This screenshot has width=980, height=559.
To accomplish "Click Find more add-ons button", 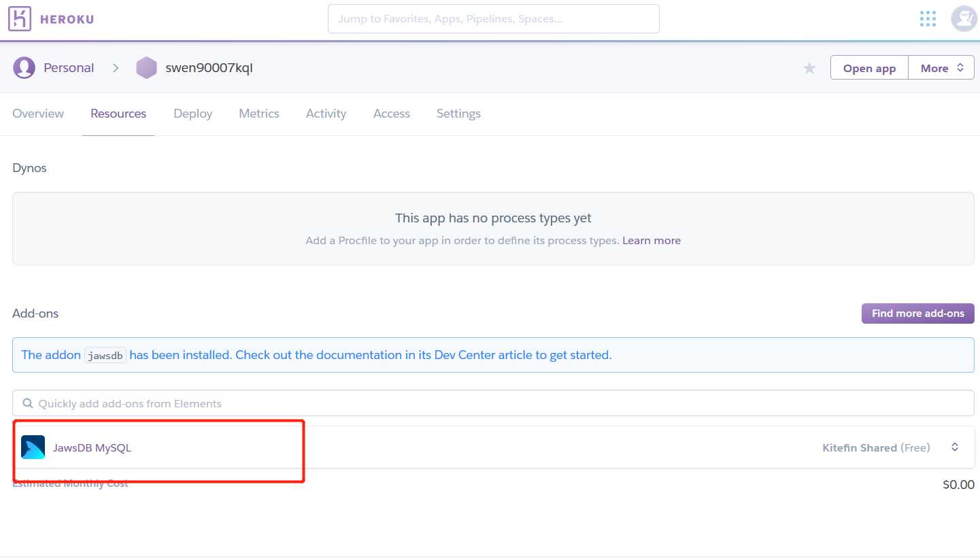I will (x=918, y=314).
